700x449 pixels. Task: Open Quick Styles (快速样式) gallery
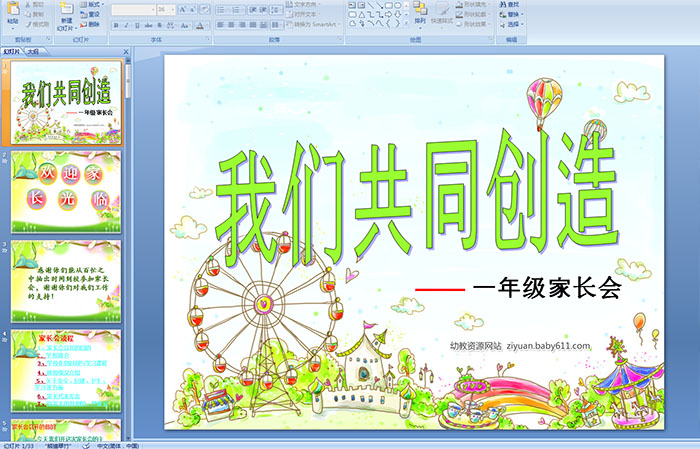[x=442, y=16]
